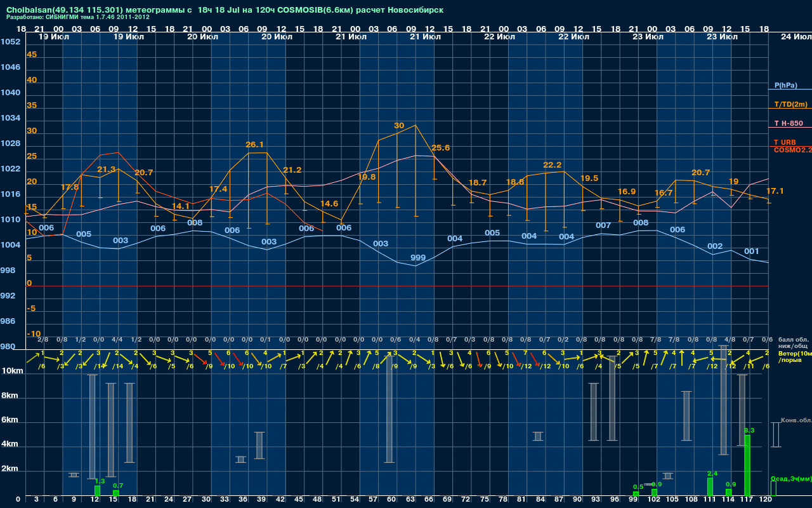
Task: Select the T URB legend label
Action: tap(785, 142)
